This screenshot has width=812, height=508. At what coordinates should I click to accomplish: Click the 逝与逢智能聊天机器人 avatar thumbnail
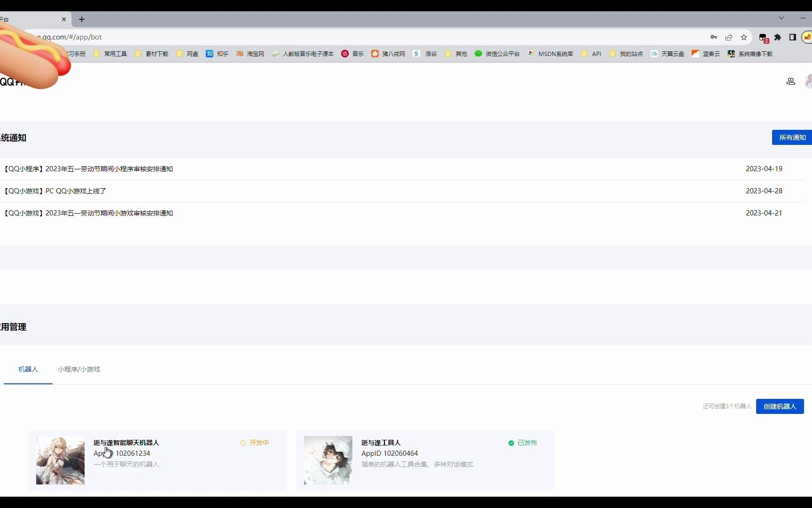61,460
